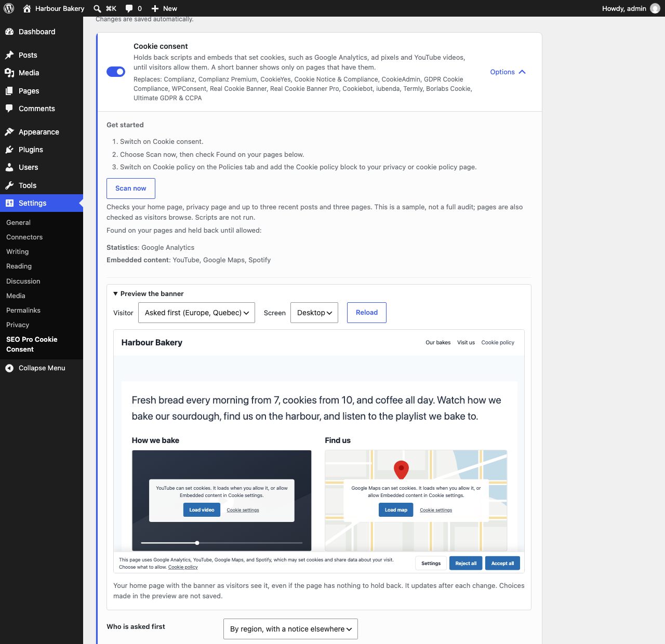Open the Harbour Bakery home icon

click(x=27, y=8)
